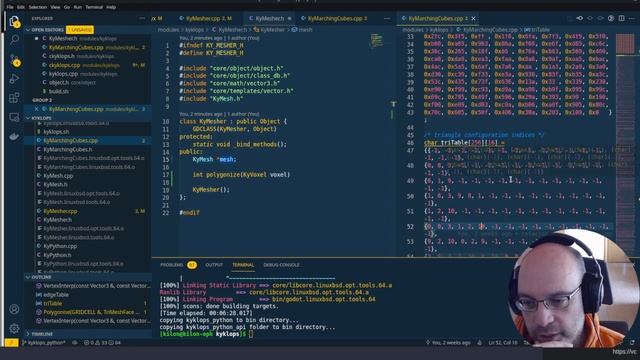Open build.sh in Open Editors list
The width and height of the screenshot is (640, 360).
click(x=58, y=91)
